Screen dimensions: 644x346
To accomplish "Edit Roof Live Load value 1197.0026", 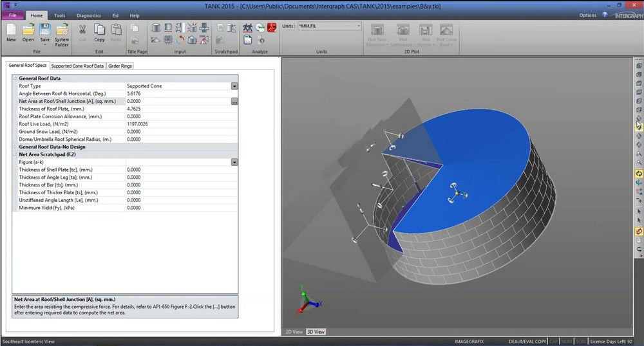I will 181,124.
